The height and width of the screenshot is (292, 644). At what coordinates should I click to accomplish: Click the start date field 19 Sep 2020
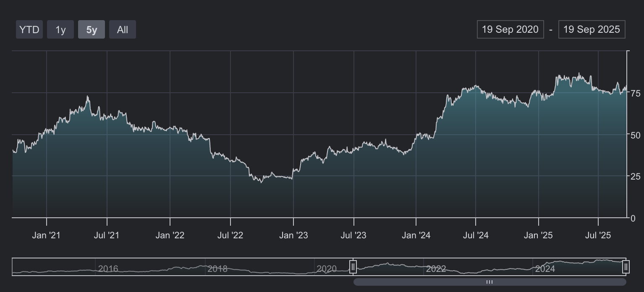pos(510,29)
